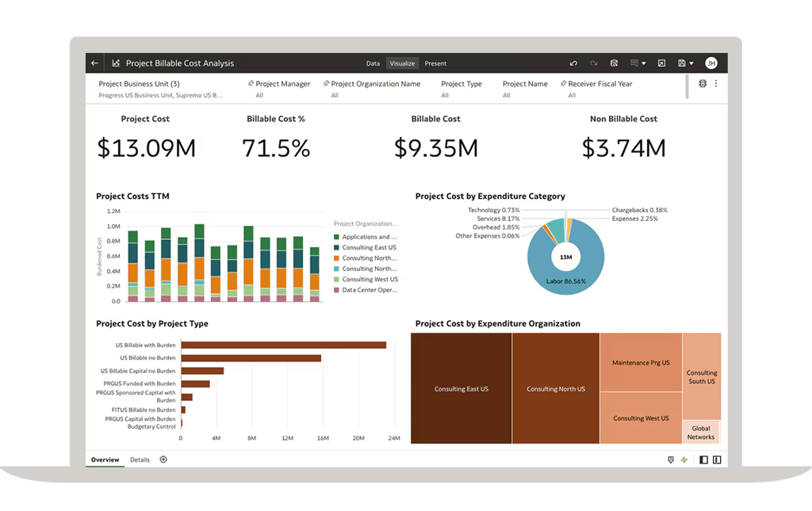Click the Consulting East US legend swatch
The width and height of the screenshot is (812, 511).
pos(336,248)
